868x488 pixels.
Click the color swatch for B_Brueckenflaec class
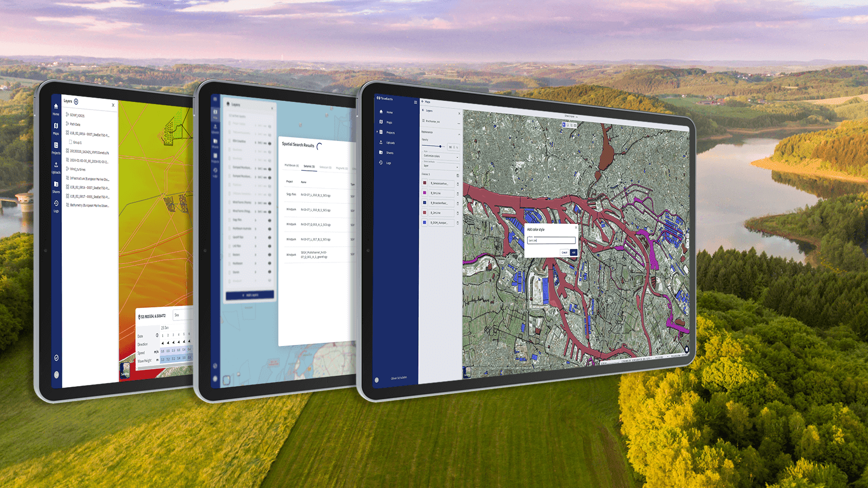[x=424, y=203]
